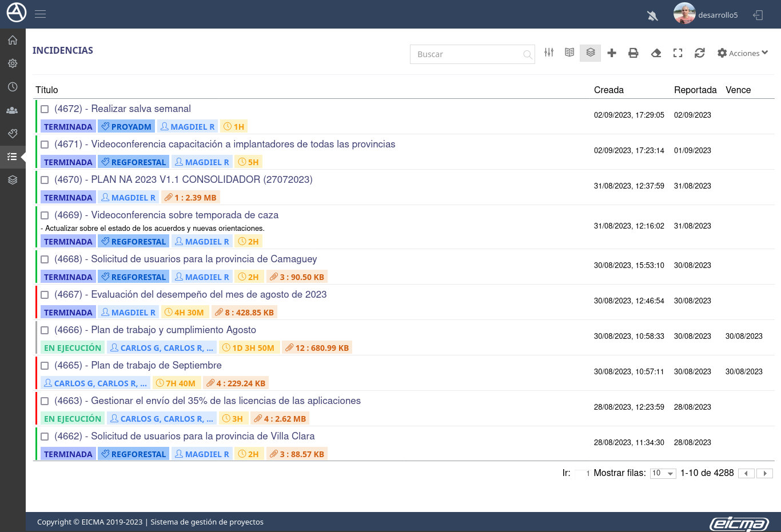Toggle the hamburger menu to collapse sidebar
Viewport: 781px width, 532px height.
[x=40, y=14]
